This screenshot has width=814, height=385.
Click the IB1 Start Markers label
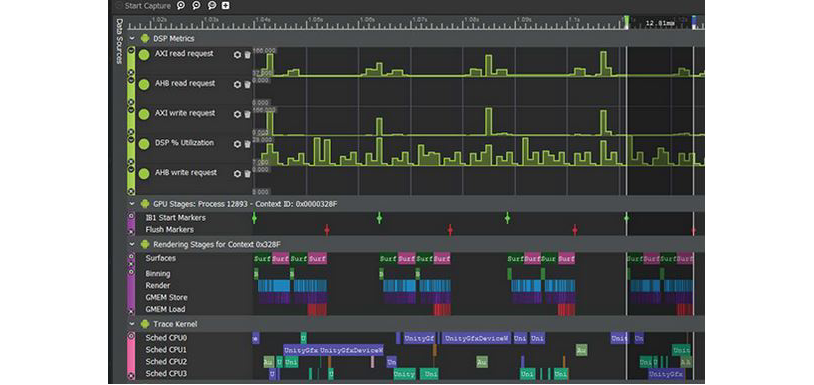(x=175, y=218)
